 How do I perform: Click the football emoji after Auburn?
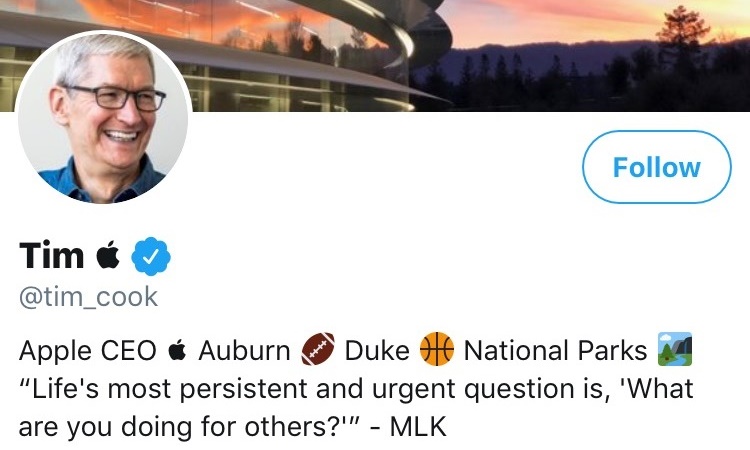click(x=316, y=350)
